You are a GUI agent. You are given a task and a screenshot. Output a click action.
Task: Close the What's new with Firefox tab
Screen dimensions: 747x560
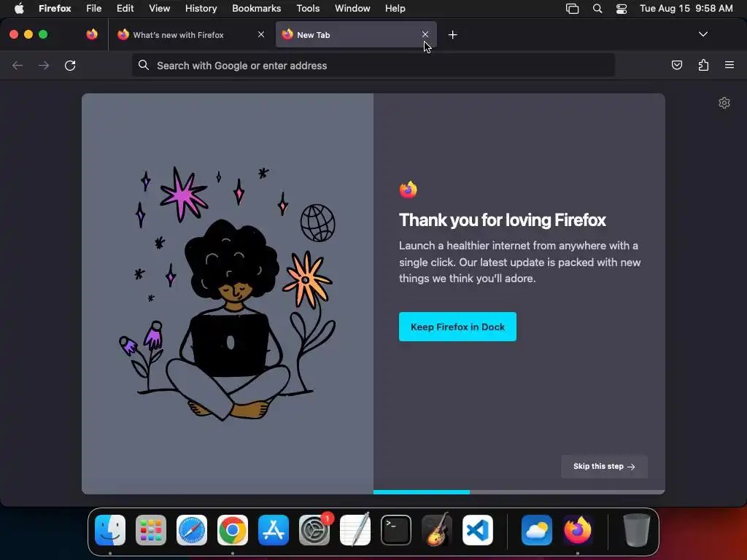coord(261,34)
